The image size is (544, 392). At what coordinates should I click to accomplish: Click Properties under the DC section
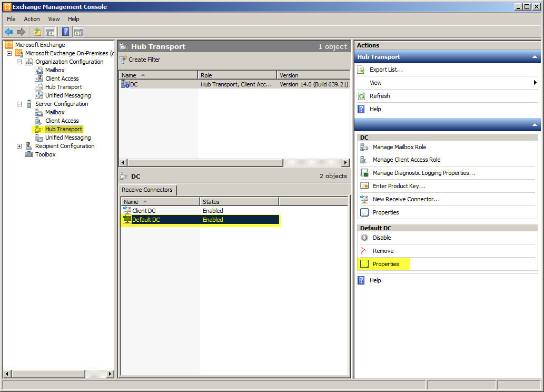(x=386, y=212)
